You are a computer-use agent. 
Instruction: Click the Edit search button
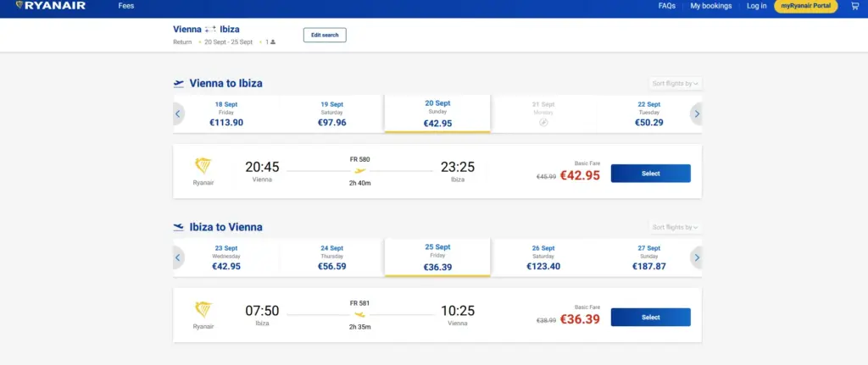pos(325,35)
